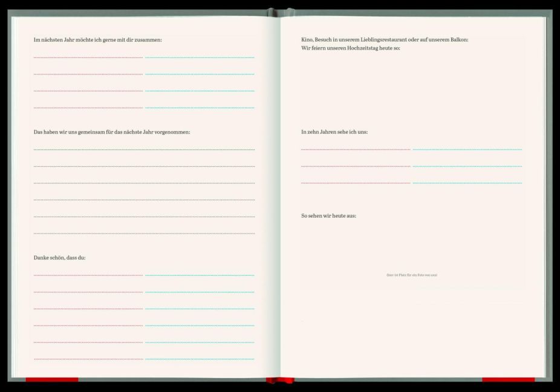Screen dimensions: 560x392
Task: Click the "Danke schön, dass du:" prompt
Action: (60, 258)
